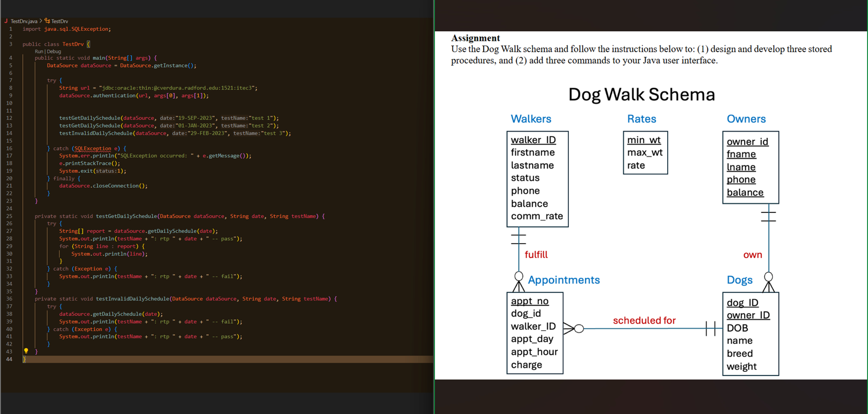Image resolution: width=868 pixels, height=414 pixels.
Task: Click the underlined SQLException in catch clause
Action: [x=93, y=148]
